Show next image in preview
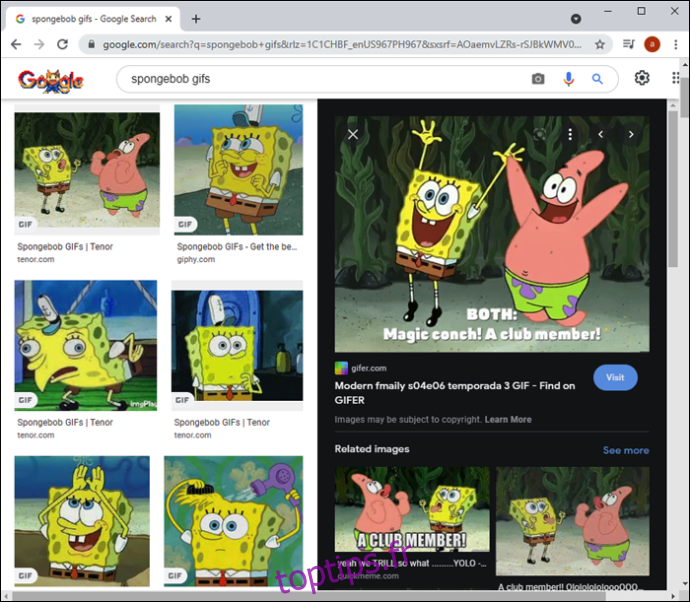This screenshot has height=602, width=690. pos(631,134)
